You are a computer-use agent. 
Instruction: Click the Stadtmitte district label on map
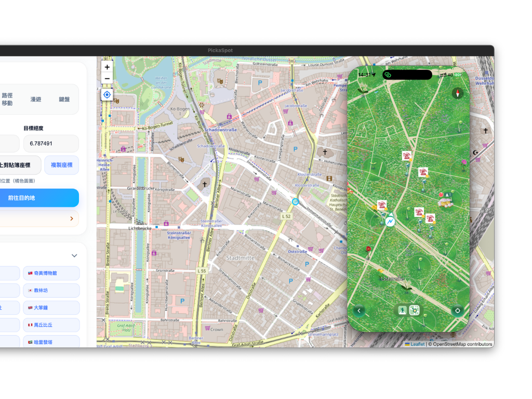click(240, 258)
